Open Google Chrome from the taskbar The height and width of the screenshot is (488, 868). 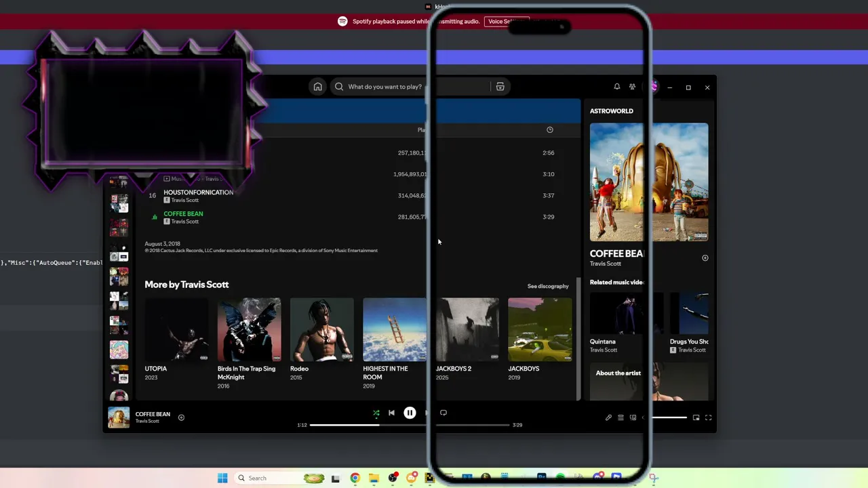pyautogui.click(x=355, y=479)
